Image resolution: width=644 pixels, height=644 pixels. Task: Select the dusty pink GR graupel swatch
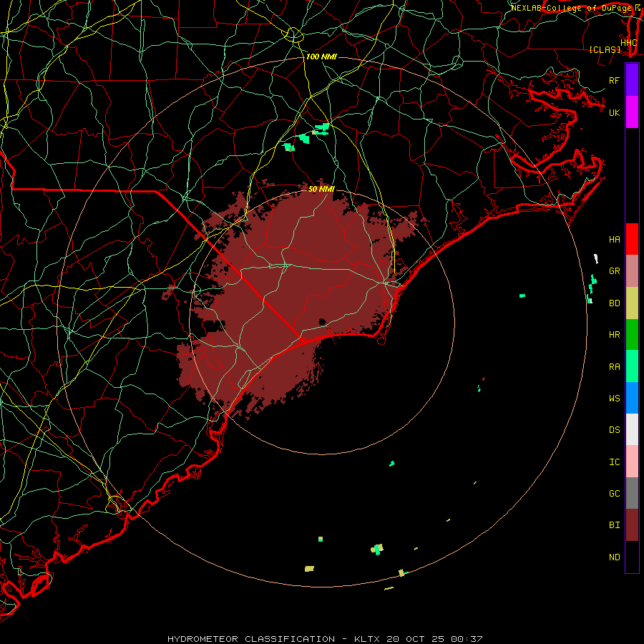(632, 271)
